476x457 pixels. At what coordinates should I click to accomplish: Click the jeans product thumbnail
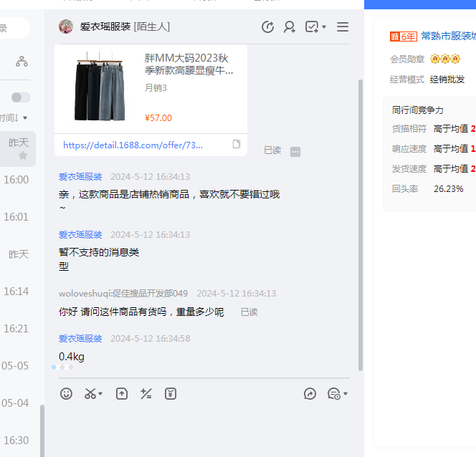coord(100,87)
